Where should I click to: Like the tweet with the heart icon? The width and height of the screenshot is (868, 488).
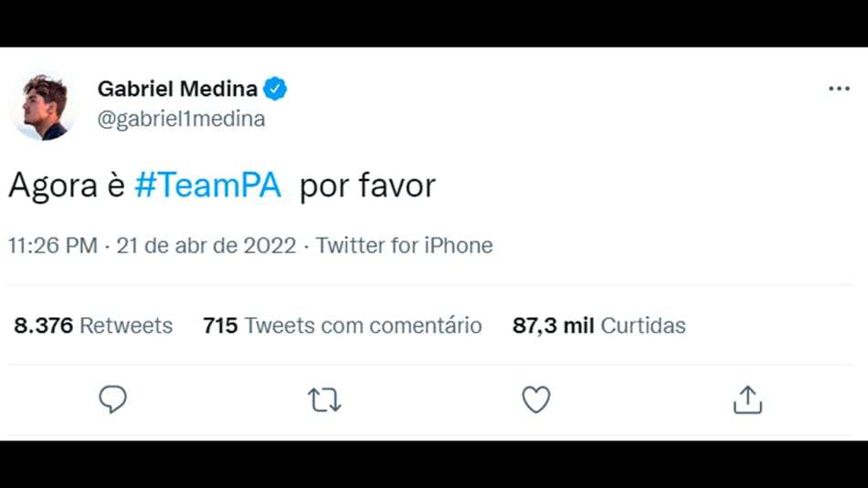[x=535, y=399]
